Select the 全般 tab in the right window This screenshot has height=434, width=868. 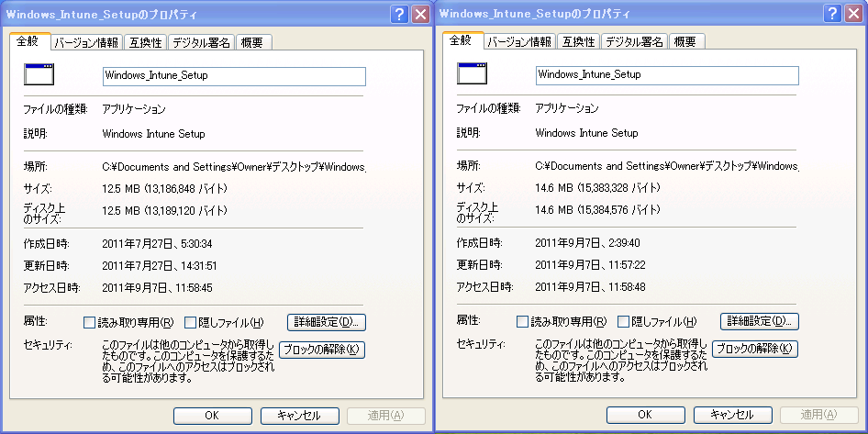tap(463, 41)
